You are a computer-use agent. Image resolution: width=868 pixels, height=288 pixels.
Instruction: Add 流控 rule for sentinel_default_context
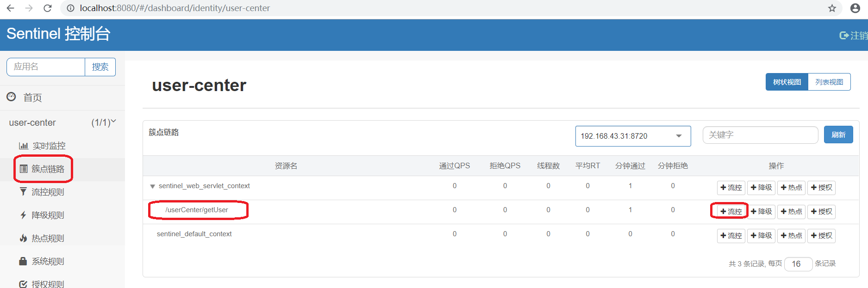click(731, 236)
